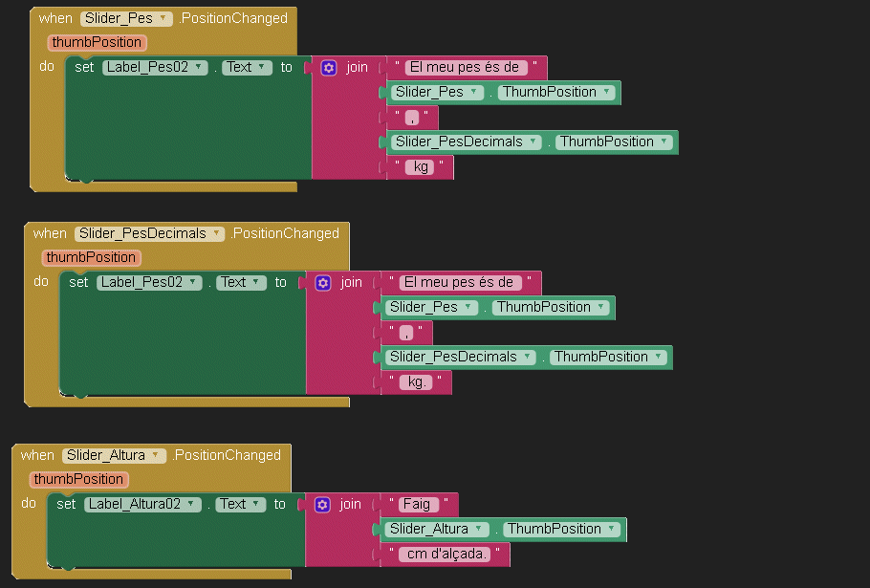This screenshot has height=588, width=870.
Task: Edit the "cm d'alçada." text string
Action: (449, 554)
